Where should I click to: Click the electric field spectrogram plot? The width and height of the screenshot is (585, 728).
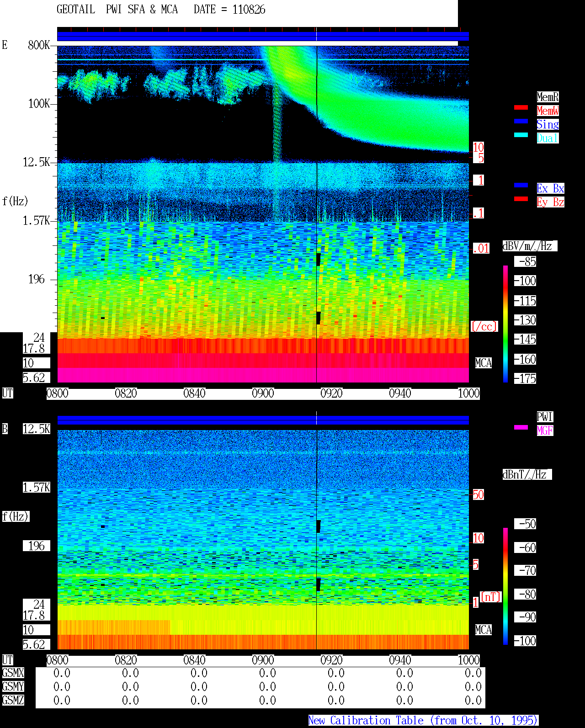[263, 214]
